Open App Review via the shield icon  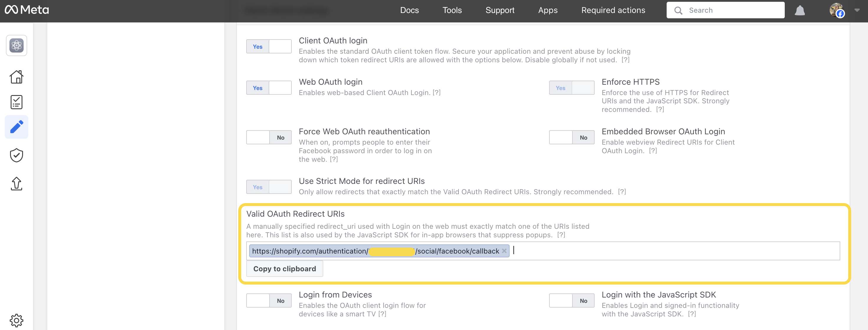pos(16,155)
